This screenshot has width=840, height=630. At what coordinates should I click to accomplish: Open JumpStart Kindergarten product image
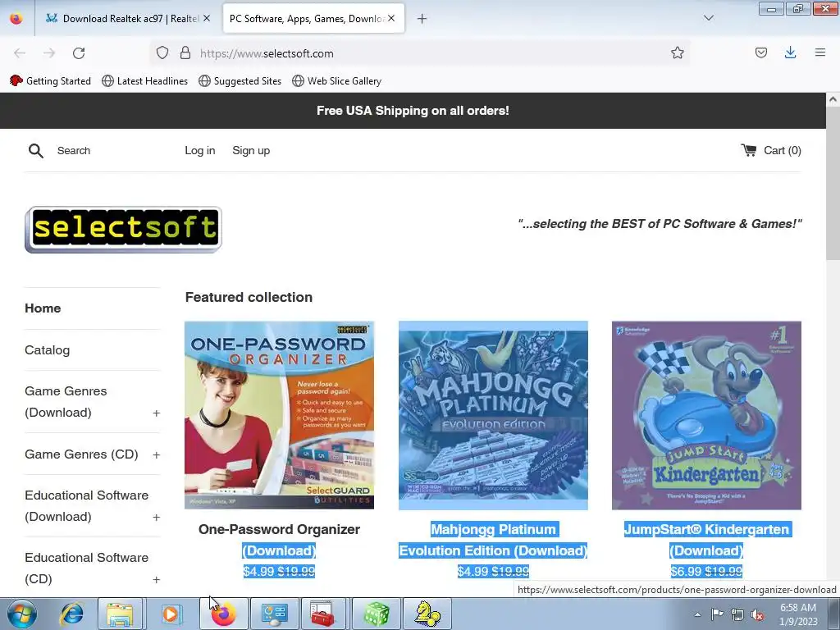pyautogui.click(x=706, y=415)
